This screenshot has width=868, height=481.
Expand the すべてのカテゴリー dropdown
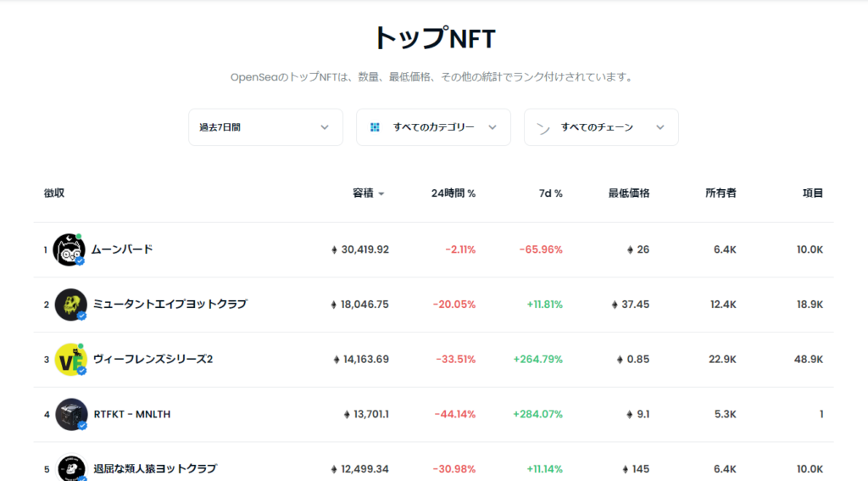pyautogui.click(x=433, y=127)
